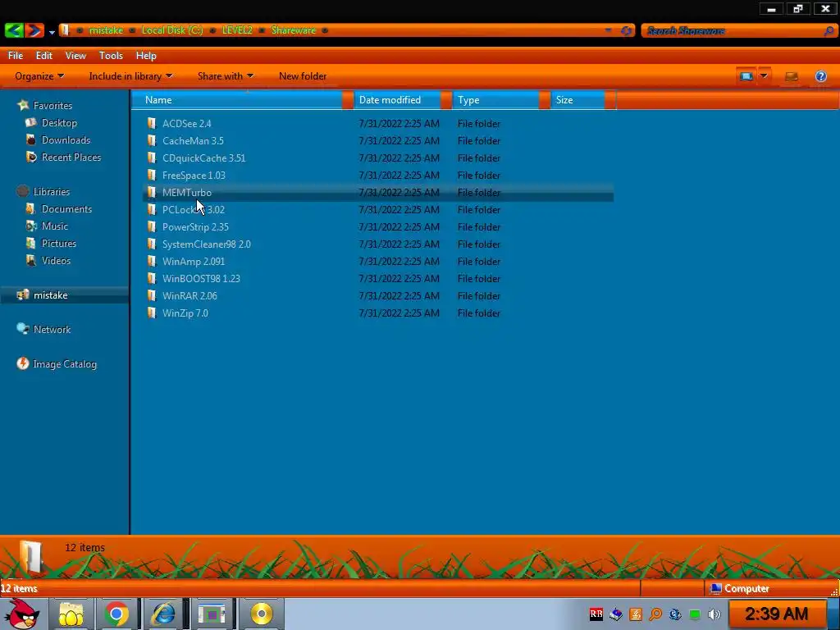Open Help via the question mark icon
This screenshot has width=840, height=630.
tap(820, 76)
